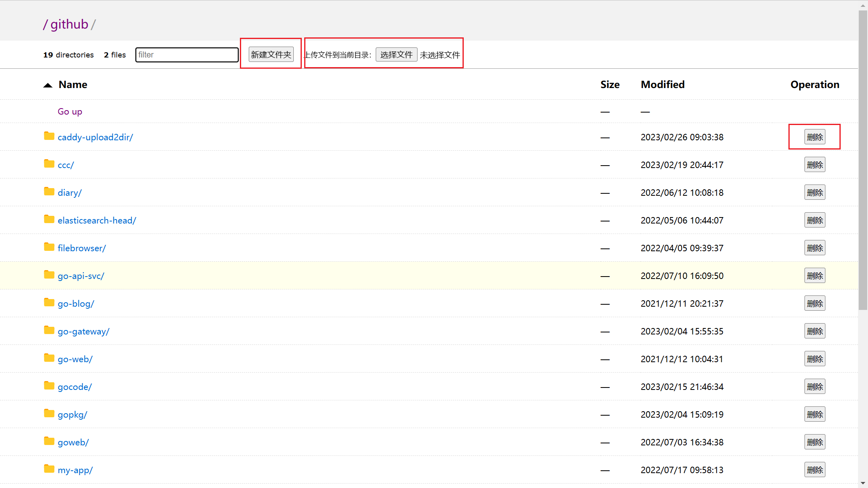
Task: Delete the ccc folder via 删除
Action: click(815, 164)
